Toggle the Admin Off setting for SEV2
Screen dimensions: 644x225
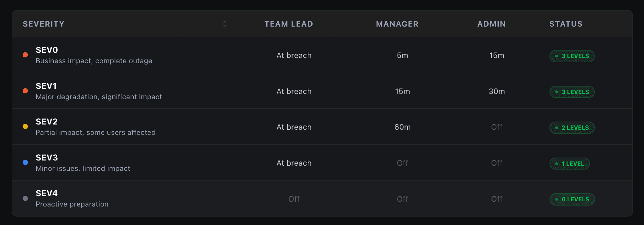pyautogui.click(x=497, y=127)
